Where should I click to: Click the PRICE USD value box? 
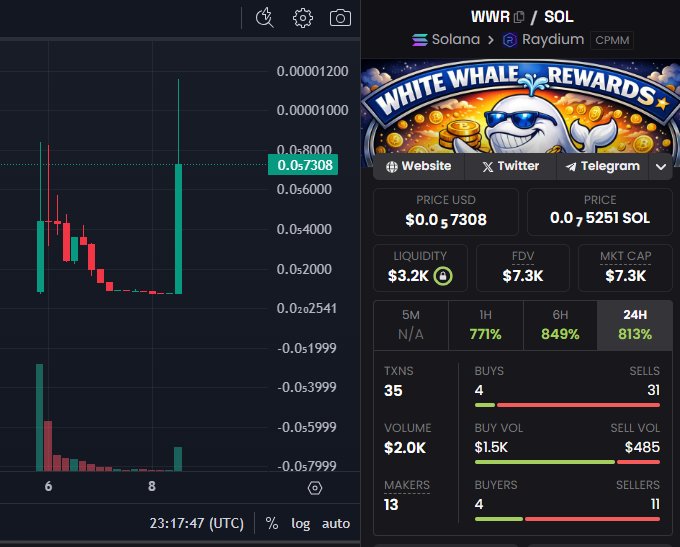pyautogui.click(x=446, y=212)
